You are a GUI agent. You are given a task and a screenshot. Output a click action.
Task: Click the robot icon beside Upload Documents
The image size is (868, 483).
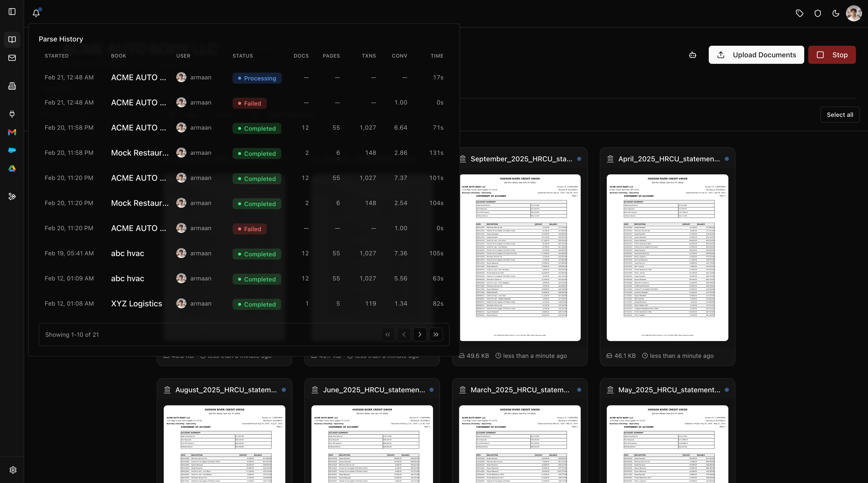[x=692, y=55]
